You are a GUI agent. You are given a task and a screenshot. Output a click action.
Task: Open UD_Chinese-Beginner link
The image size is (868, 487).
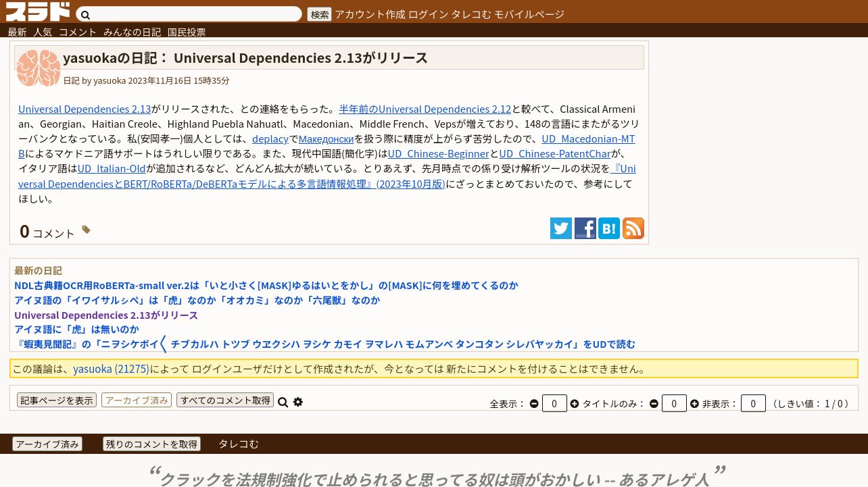pyautogui.click(x=438, y=153)
